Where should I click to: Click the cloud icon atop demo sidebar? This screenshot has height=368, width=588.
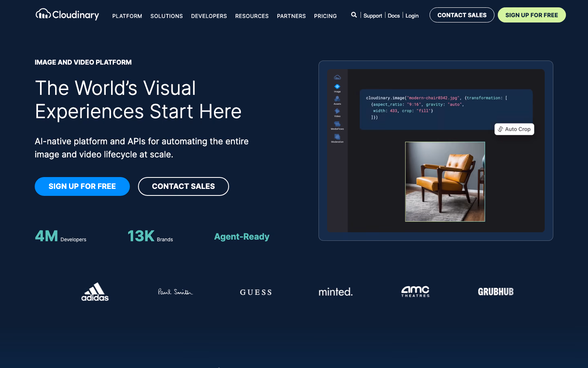coord(337,77)
